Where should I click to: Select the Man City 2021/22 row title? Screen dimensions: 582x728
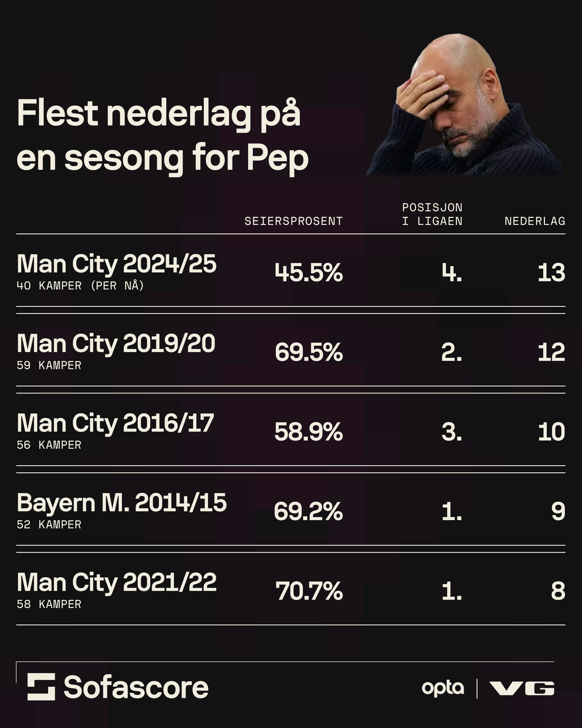click(116, 582)
